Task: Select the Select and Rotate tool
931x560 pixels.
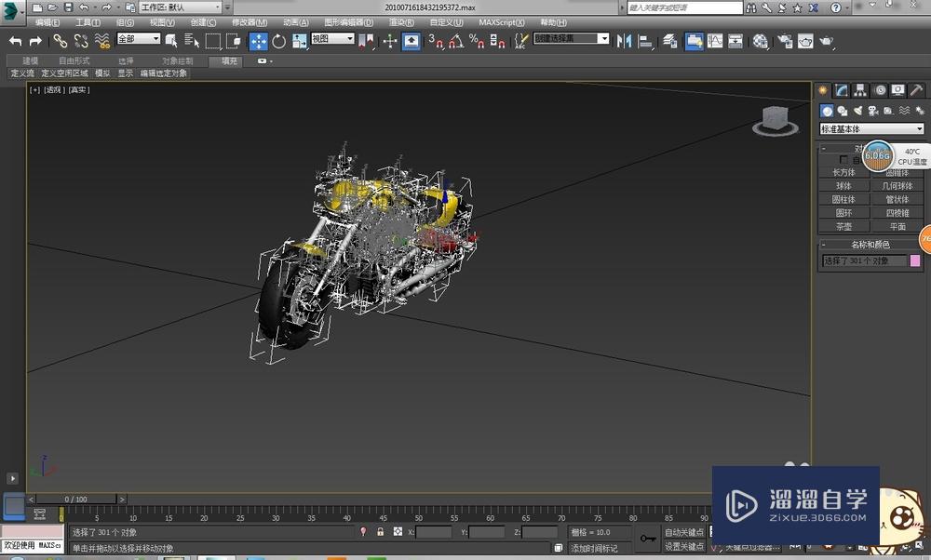Action: click(x=278, y=41)
